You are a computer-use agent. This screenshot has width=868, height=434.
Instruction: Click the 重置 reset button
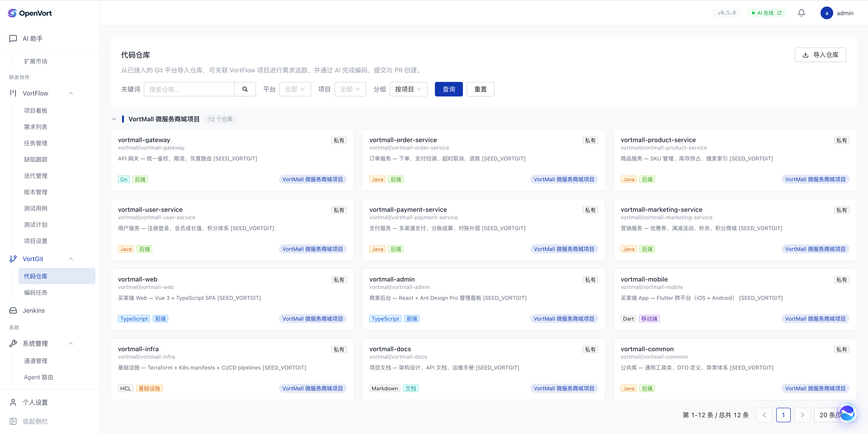click(x=480, y=89)
